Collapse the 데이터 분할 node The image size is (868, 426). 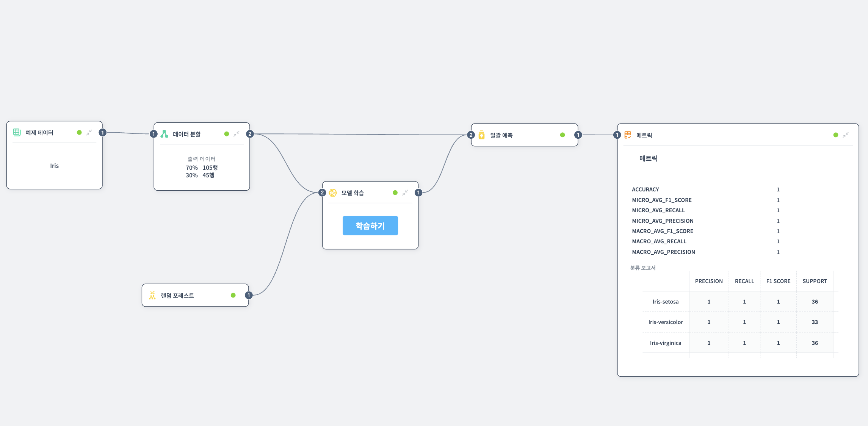click(237, 134)
